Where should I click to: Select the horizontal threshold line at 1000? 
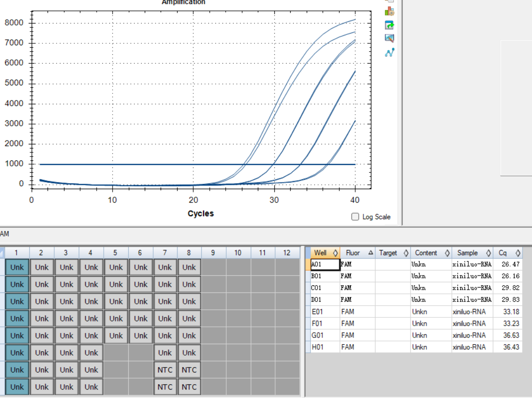[197, 165]
